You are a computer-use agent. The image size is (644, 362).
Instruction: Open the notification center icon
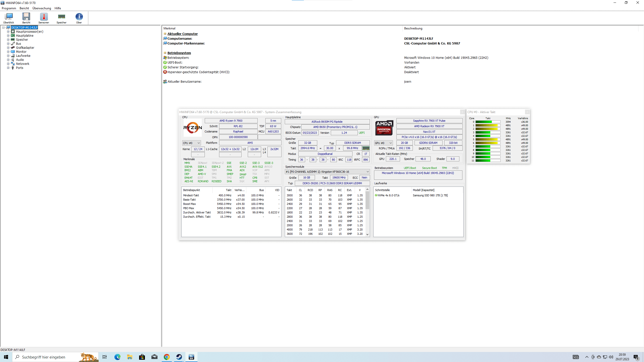point(636,357)
